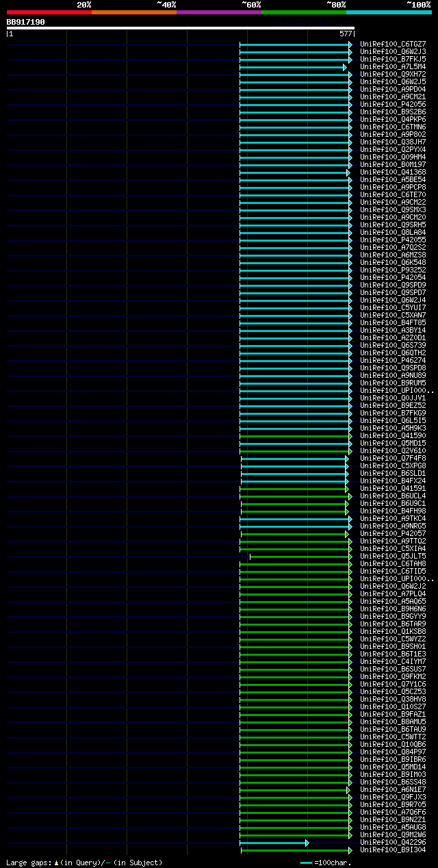Select hit label UniRef100_Q9SRH5

pos(393,225)
